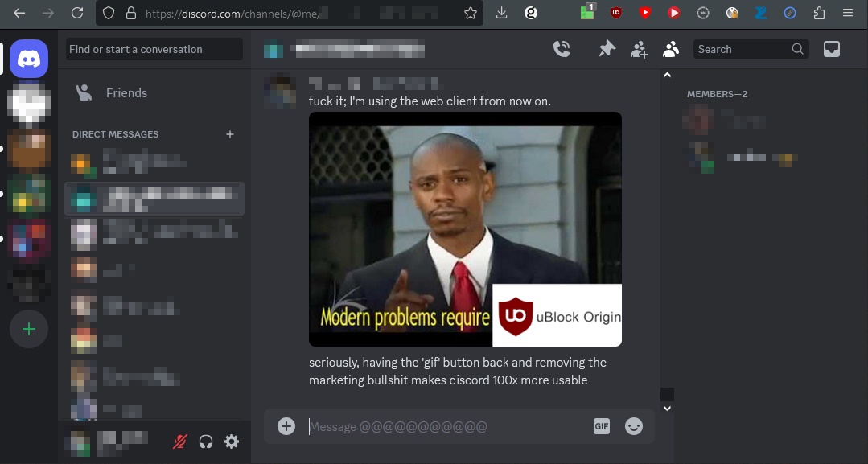Click Find or start a conversation

154,49
